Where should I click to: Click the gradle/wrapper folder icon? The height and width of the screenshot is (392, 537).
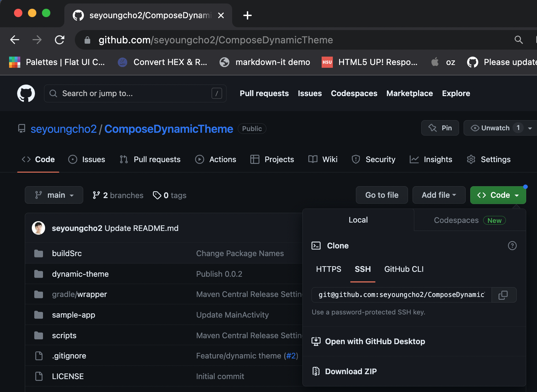tap(39, 294)
